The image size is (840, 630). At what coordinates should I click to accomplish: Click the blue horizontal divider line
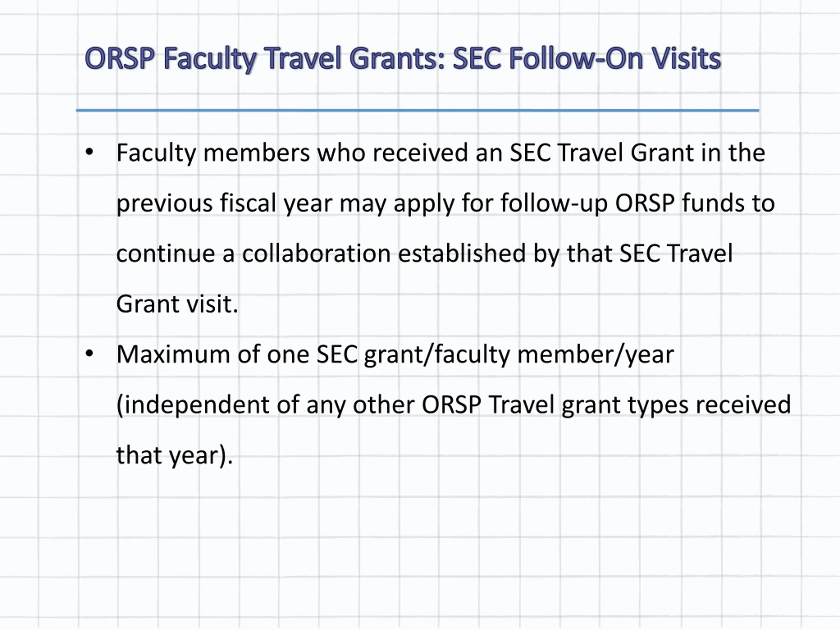(x=417, y=111)
